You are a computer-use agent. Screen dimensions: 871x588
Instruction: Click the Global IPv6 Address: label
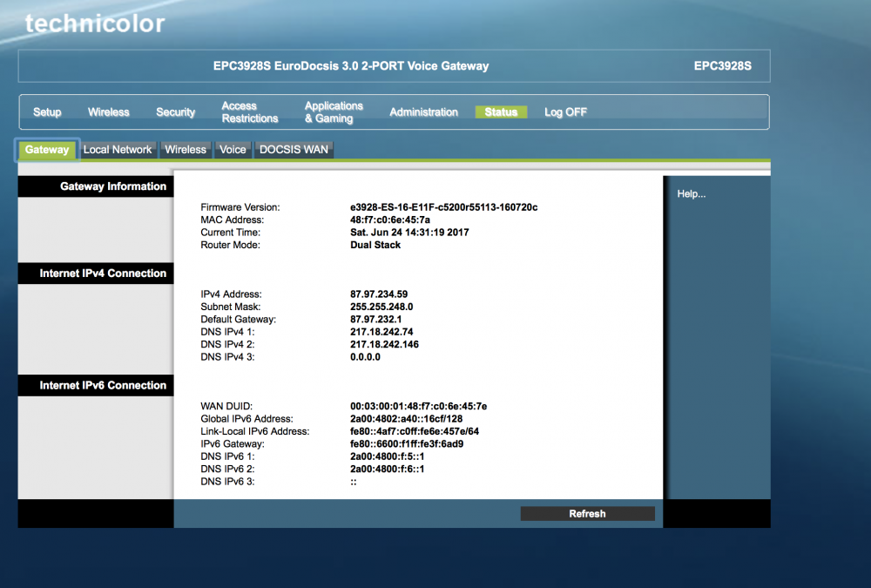tap(246, 418)
